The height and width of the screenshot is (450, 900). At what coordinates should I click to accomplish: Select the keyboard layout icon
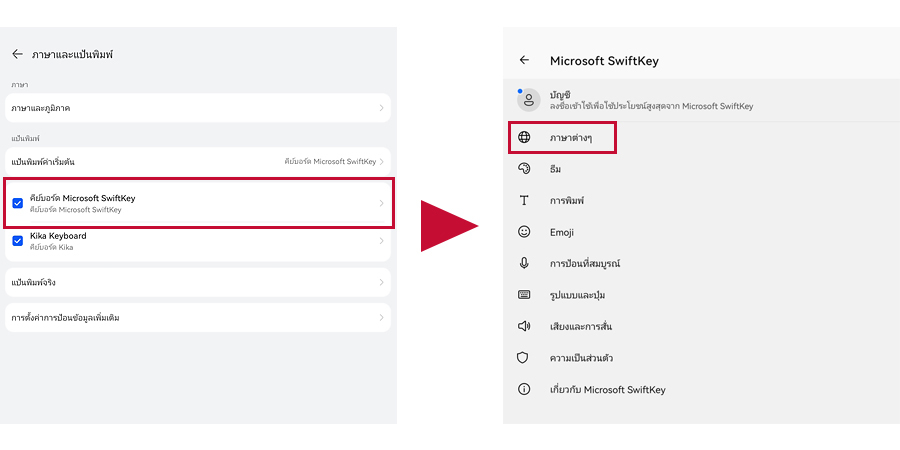[x=524, y=295]
